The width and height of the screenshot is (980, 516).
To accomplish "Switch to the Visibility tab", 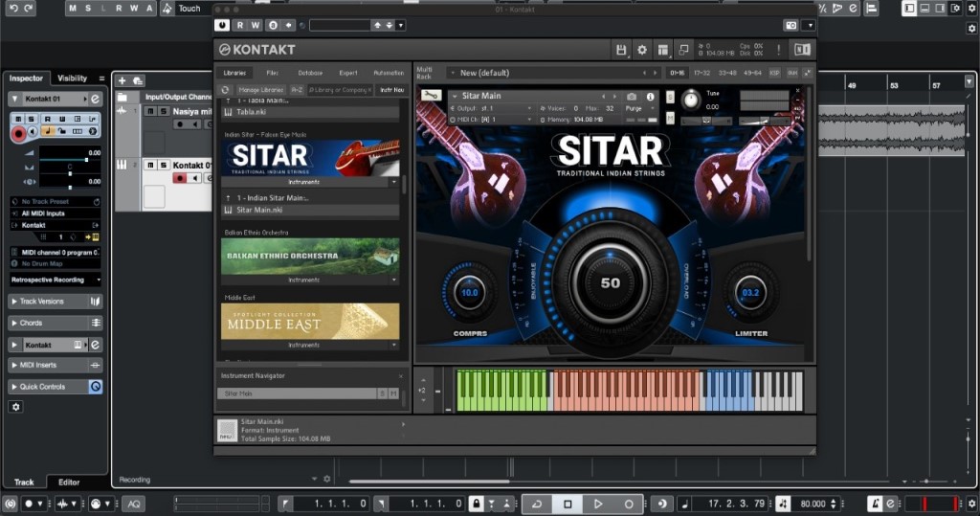I will pos(73,79).
